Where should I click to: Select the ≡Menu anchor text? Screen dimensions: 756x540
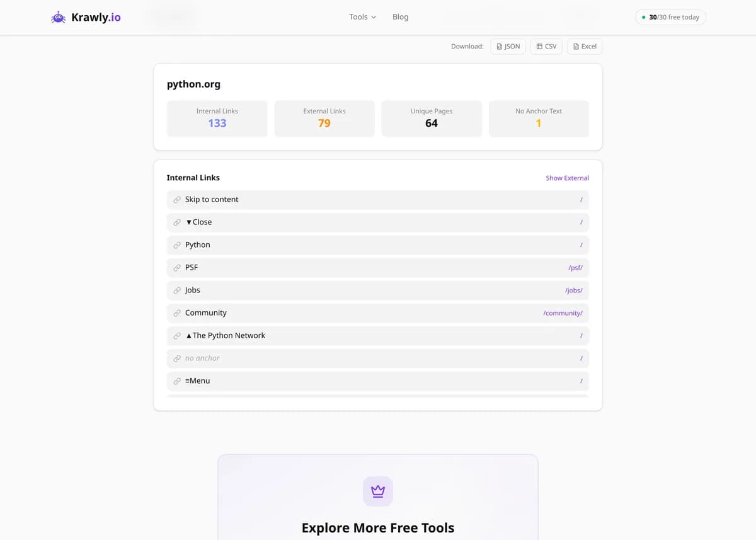[x=198, y=381]
